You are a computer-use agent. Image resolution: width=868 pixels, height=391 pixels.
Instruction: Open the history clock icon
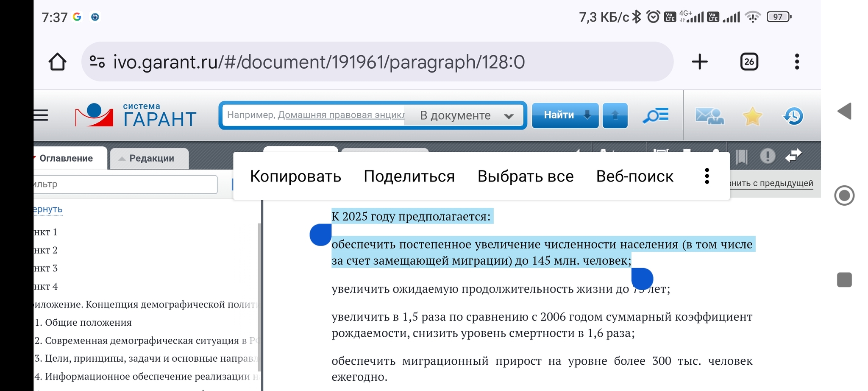[x=793, y=116]
